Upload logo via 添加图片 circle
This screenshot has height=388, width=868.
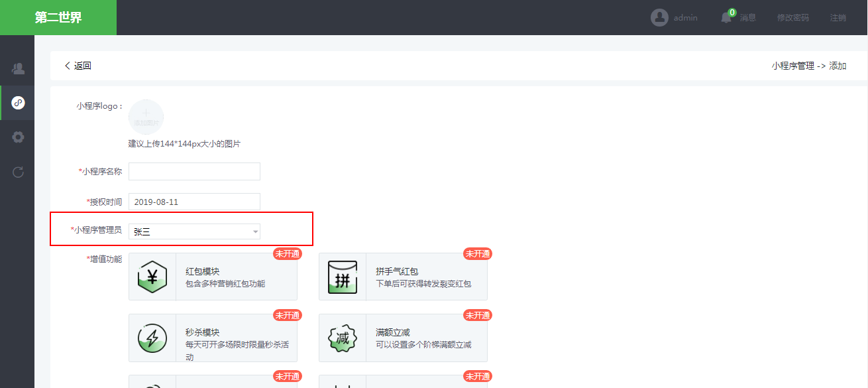146,117
